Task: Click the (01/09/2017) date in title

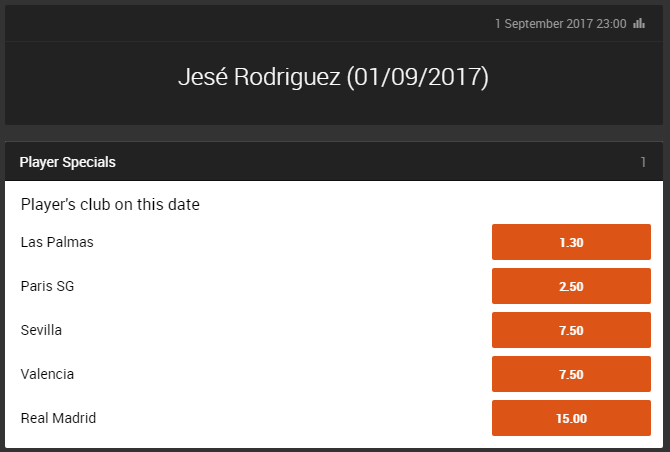Action: (x=417, y=78)
